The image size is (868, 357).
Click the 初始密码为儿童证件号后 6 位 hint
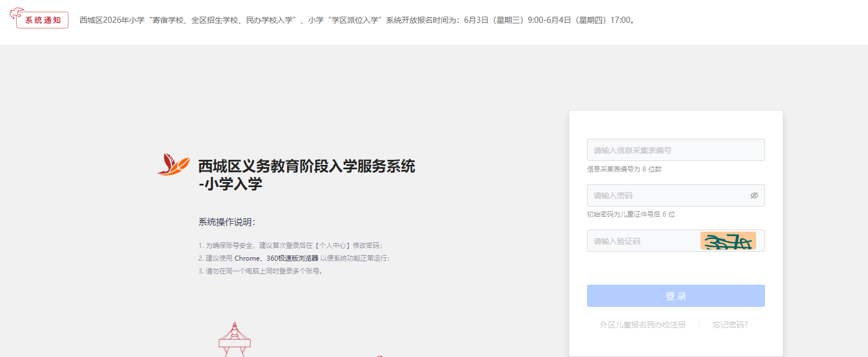pos(631,214)
